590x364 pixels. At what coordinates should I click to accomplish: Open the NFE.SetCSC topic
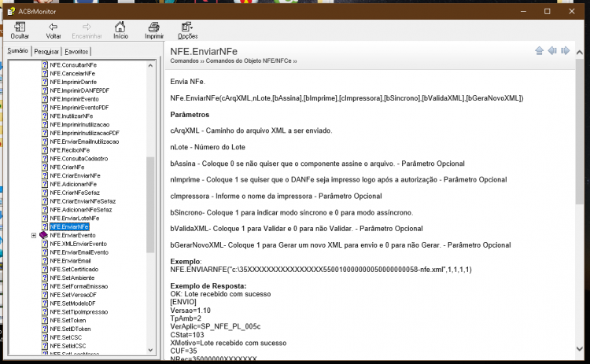pos(65,338)
